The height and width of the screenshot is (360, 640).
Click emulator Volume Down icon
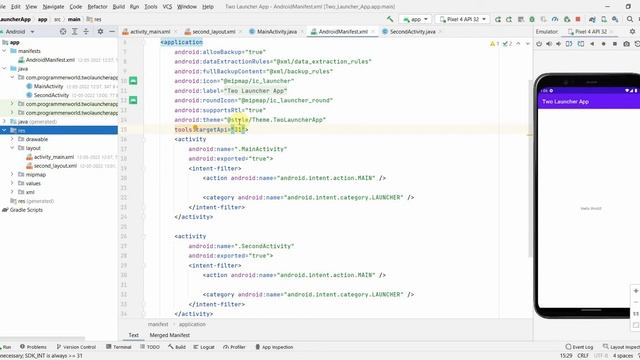(558, 44)
